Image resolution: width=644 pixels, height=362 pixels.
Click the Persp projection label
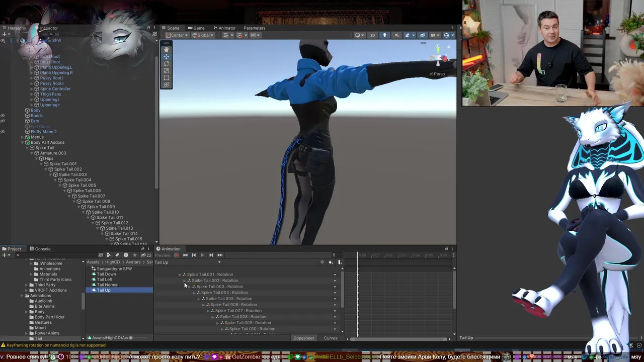point(438,74)
